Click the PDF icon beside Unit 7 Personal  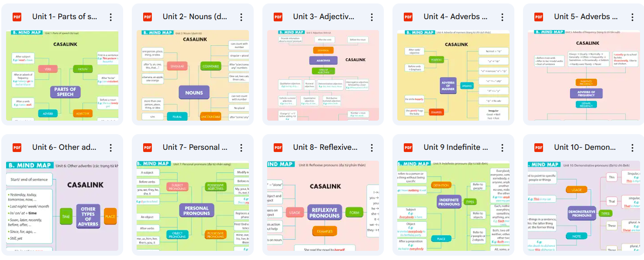click(x=148, y=148)
